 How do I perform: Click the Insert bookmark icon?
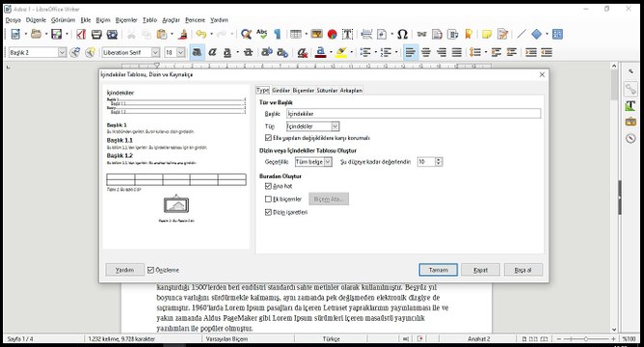point(469,34)
